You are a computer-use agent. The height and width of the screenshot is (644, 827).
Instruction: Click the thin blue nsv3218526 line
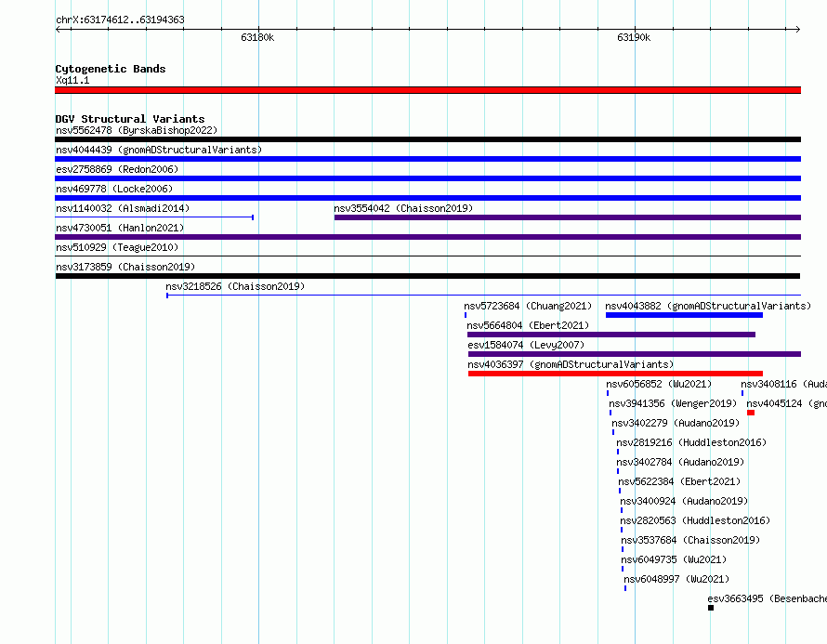(x=483, y=296)
